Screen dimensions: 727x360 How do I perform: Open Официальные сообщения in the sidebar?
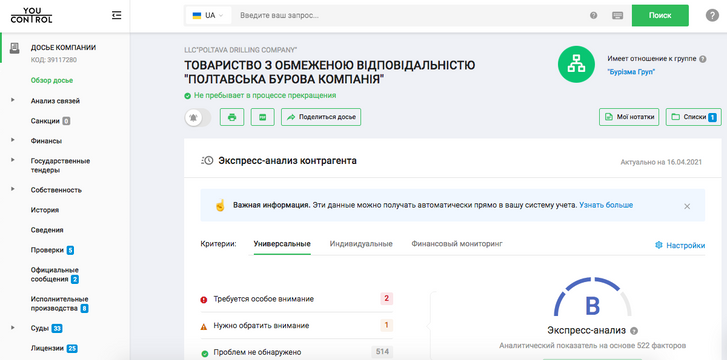55,275
